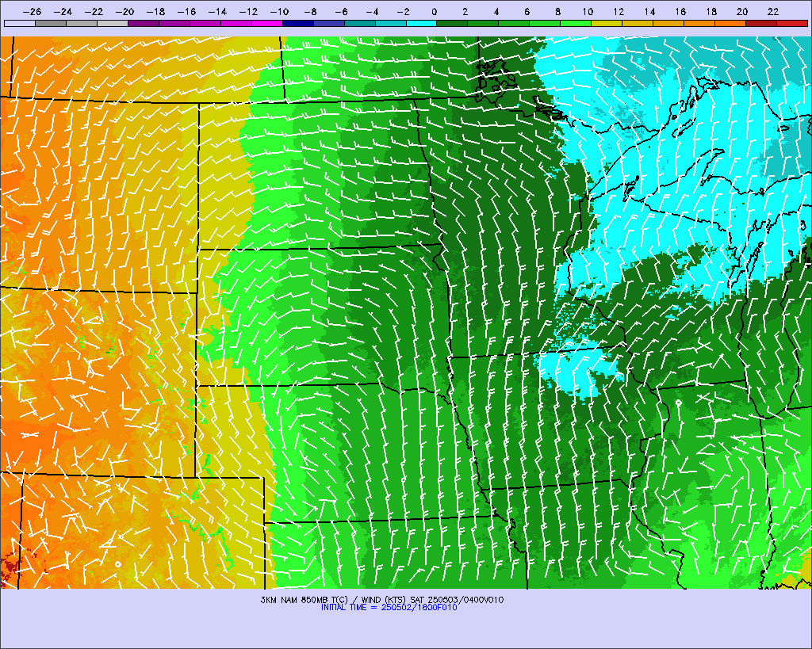
Task: Click the green swatch between 2 and 4
Action: pyautogui.click(x=484, y=23)
